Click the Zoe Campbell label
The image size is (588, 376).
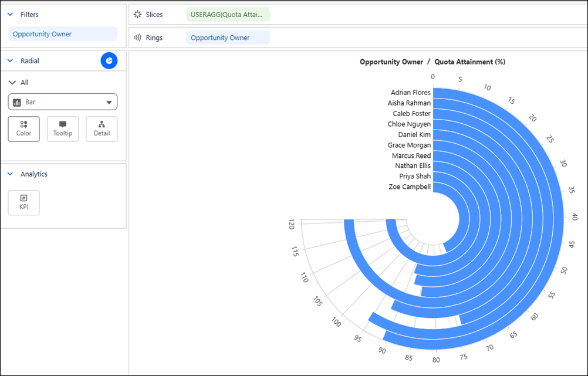tap(410, 187)
